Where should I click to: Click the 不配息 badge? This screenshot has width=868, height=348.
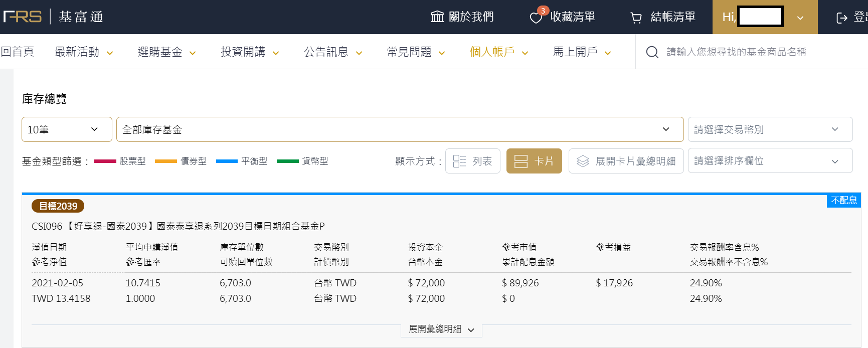pos(844,201)
